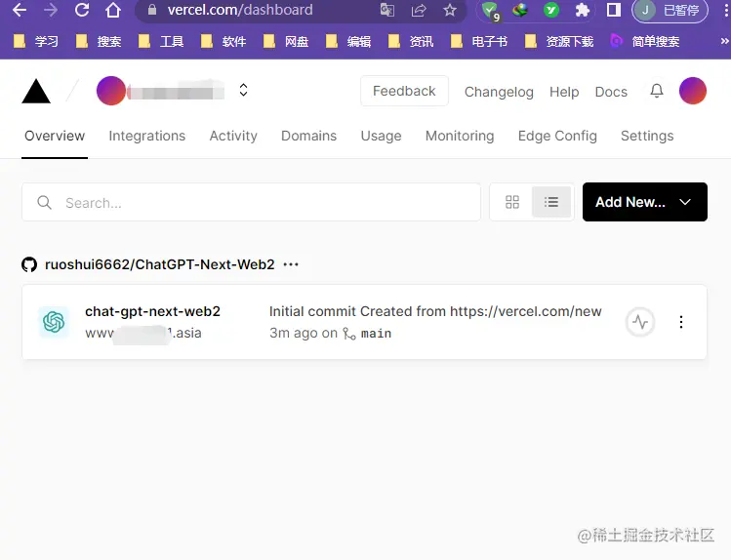Reload the page with the refresh icon

(82, 10)
